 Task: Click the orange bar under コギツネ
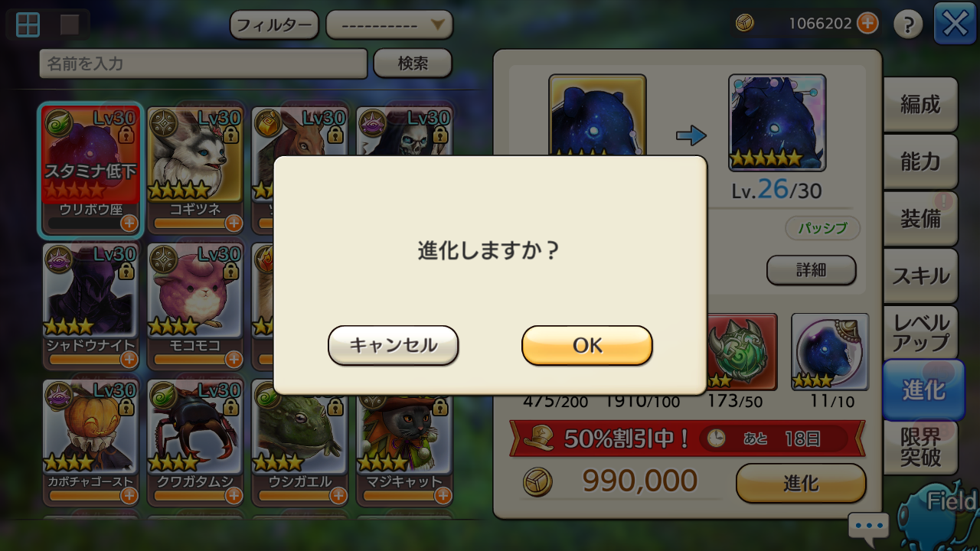click(189, 223)
